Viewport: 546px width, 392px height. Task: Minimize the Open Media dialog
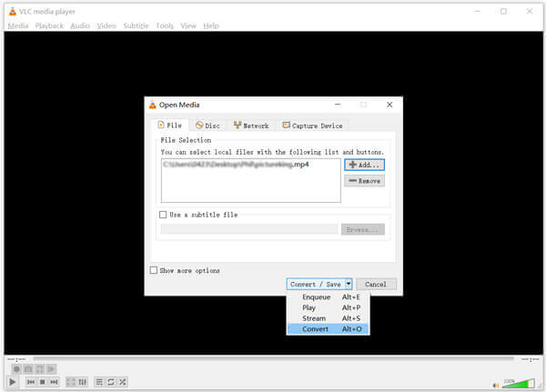[338, 105]
